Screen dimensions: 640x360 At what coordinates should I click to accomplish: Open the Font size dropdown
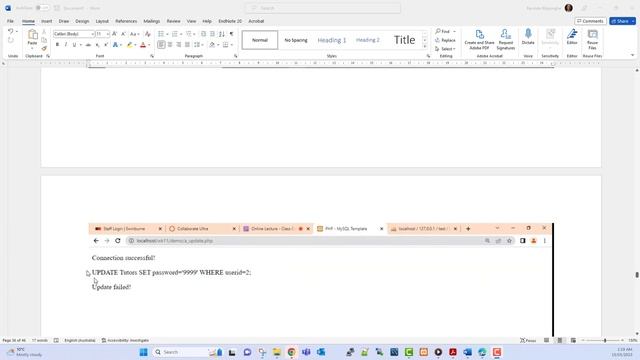click(108, 34)
